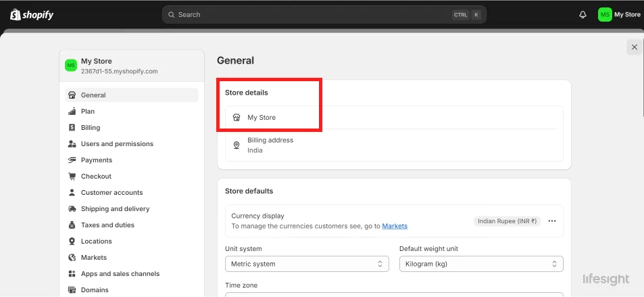The image size is (644, 297).
Task: Open the Unit system dropdown
Action: pos(307,264)
